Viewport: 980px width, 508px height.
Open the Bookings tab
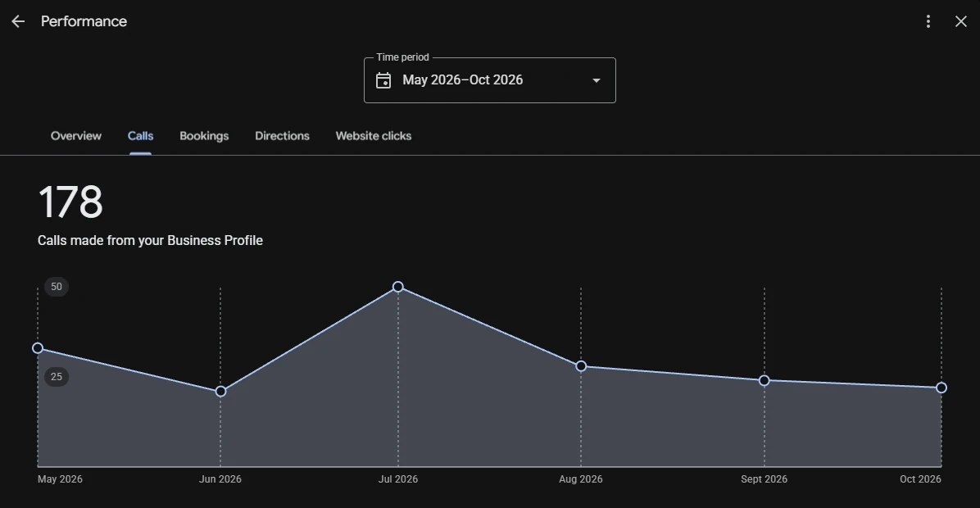[204, 135]
